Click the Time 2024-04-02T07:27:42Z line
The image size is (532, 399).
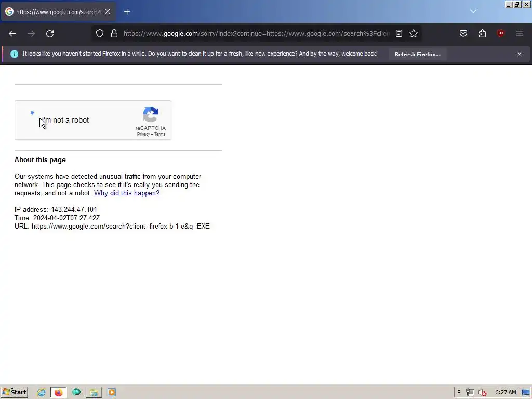click(57, 218)
